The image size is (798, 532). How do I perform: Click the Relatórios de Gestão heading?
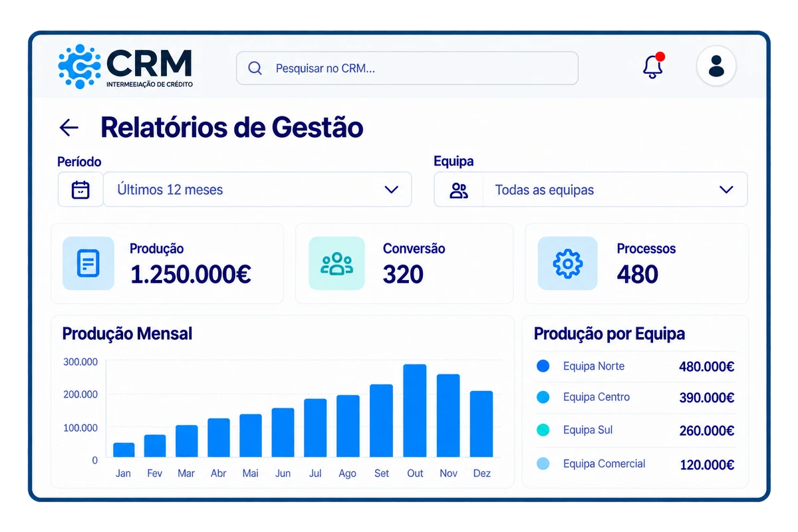[x=232, y=128]
